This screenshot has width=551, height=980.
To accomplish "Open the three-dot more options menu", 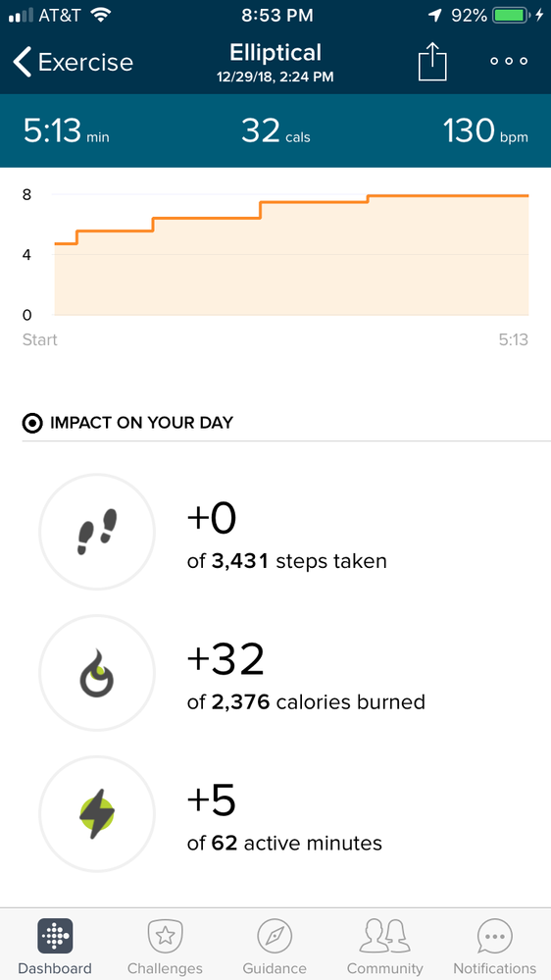I will [509, 61].
